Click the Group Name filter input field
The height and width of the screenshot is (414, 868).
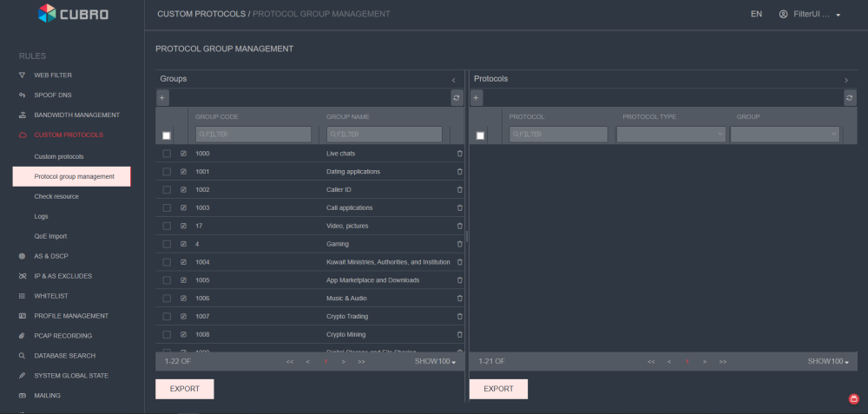pyautogui.click(x=384, y=135)
